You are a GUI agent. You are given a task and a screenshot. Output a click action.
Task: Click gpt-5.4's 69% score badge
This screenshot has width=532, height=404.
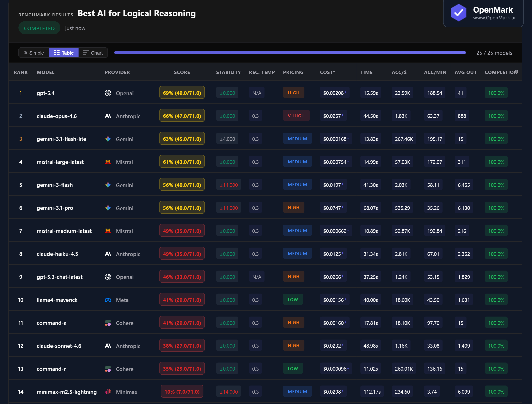coord(182,93)
